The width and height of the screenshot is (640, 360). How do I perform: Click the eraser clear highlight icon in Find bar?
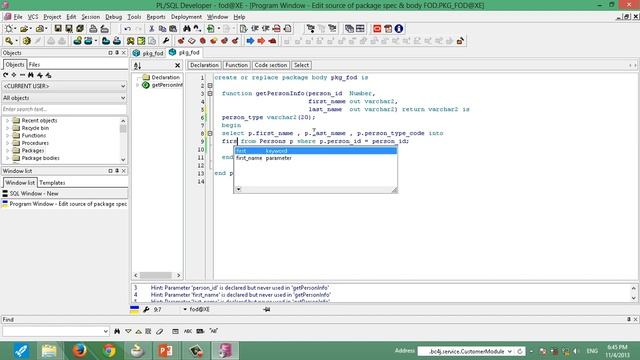(x=160, y=331)
